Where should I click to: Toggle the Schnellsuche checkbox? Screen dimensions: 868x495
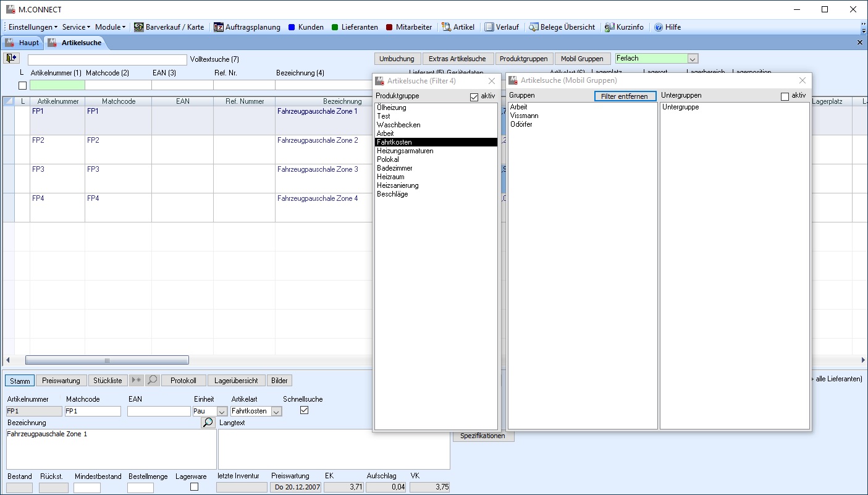(304, 410)
